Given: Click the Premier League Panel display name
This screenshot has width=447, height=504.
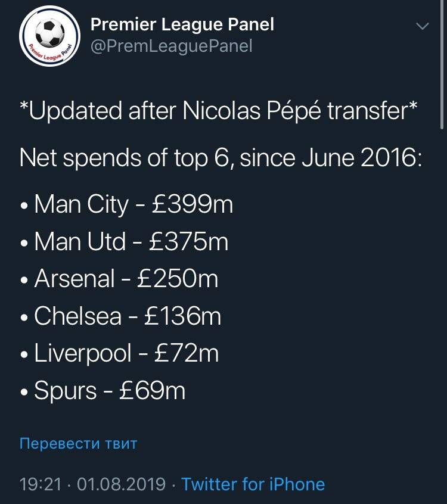Looking at the screenshot, I should click(x=182, y=24).
